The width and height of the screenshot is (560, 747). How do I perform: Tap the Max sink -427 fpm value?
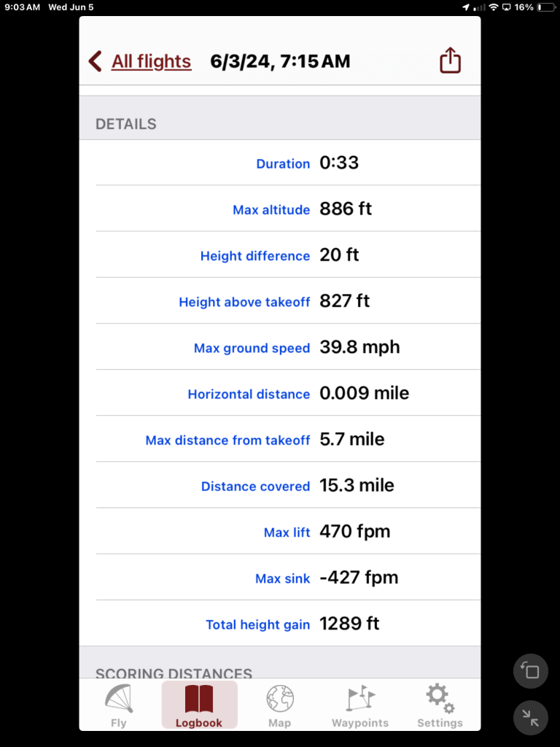(x=359, y=578)
